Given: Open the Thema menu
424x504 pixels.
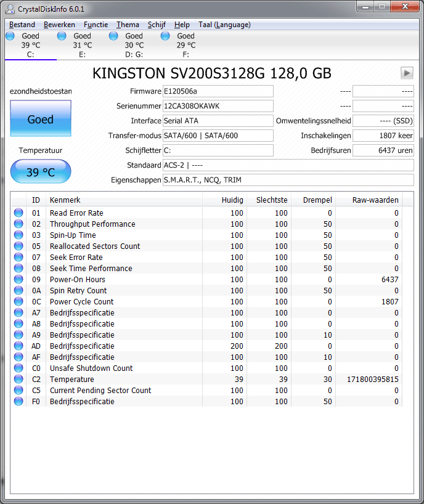Looking at the screenshot, I should pos(128,25).
